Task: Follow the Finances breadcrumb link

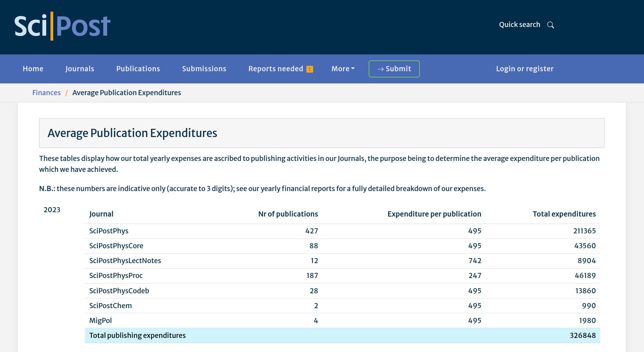Action: (x=46, y=93)
